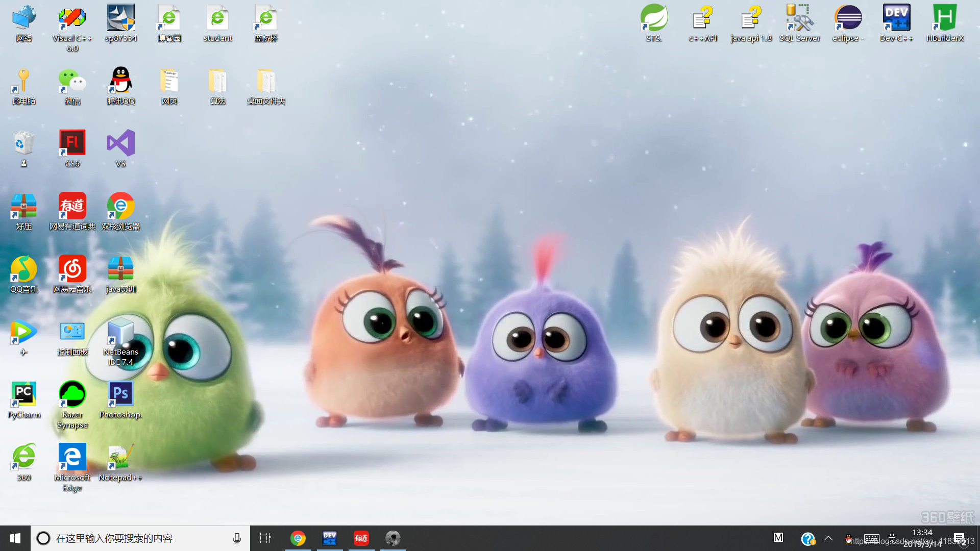Click the M input method tray icon

point(778,538)
